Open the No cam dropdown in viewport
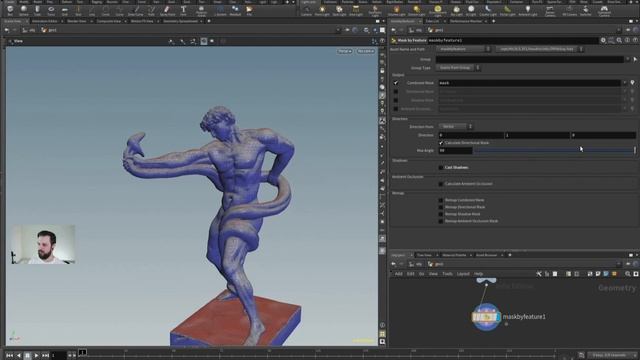The width and height of the screenshot is (640, 360). (x=365, y=51)
